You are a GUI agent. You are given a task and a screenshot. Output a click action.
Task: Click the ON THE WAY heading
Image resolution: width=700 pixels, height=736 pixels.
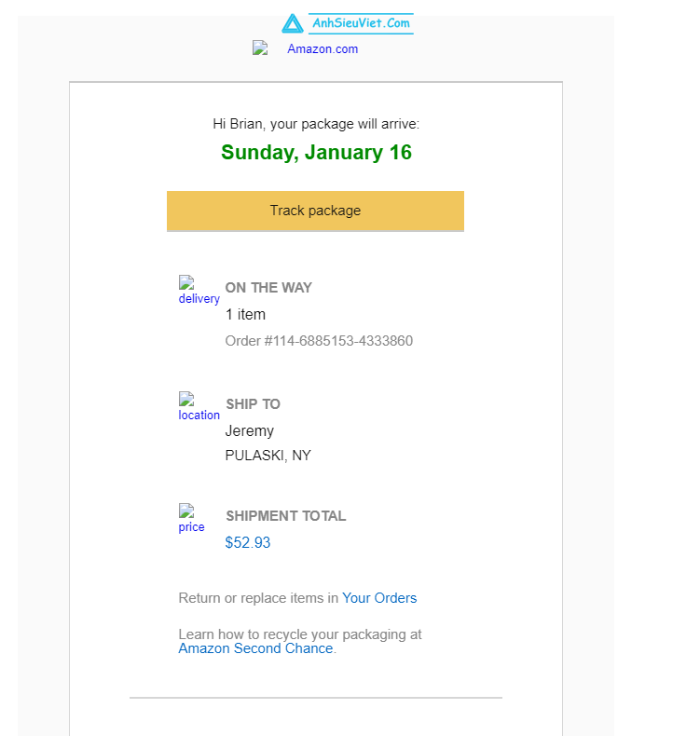pos(268,288)
